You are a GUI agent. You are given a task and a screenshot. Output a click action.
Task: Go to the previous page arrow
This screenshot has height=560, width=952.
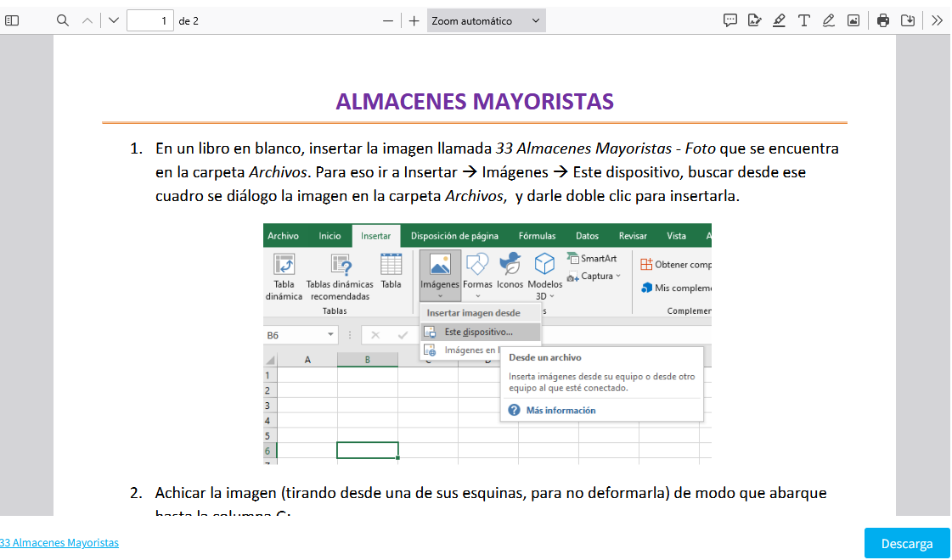87,20
